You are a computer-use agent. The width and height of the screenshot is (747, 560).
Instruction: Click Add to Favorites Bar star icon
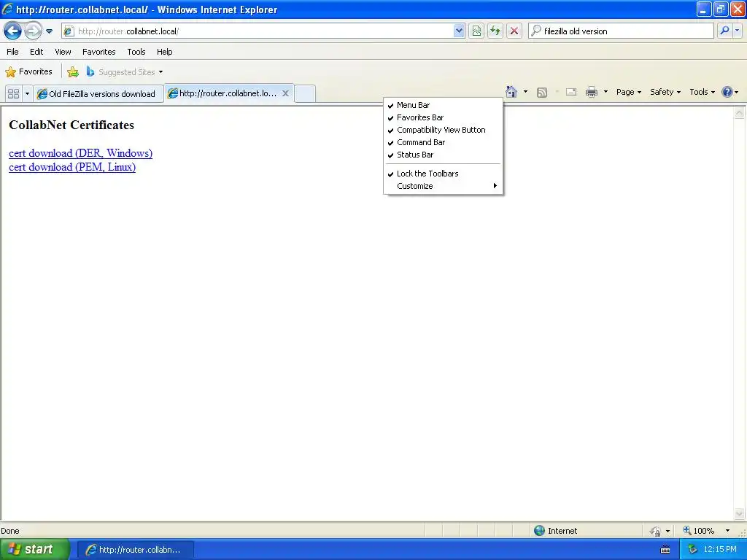coord(73,72)
